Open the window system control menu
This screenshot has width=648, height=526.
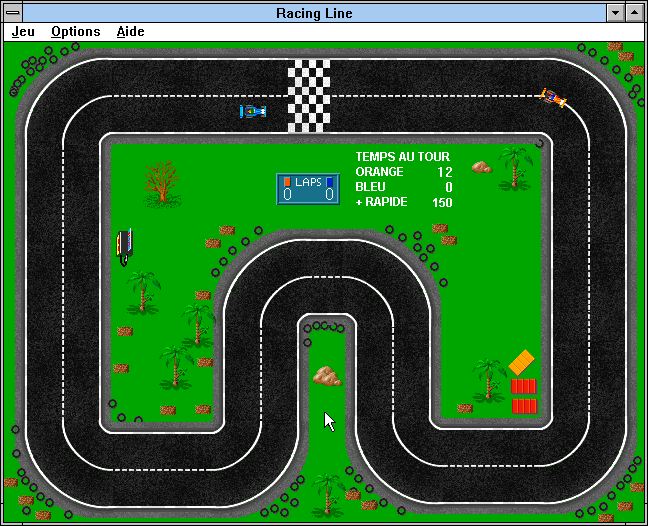(12, 12)
